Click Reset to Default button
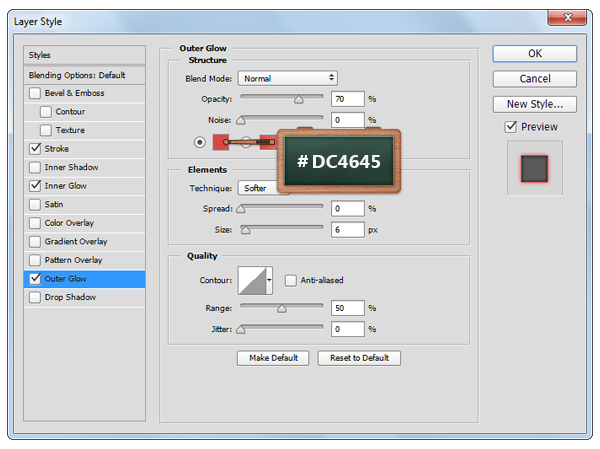Viewport: 600px width, 449px height. click(x=359, y=358)
